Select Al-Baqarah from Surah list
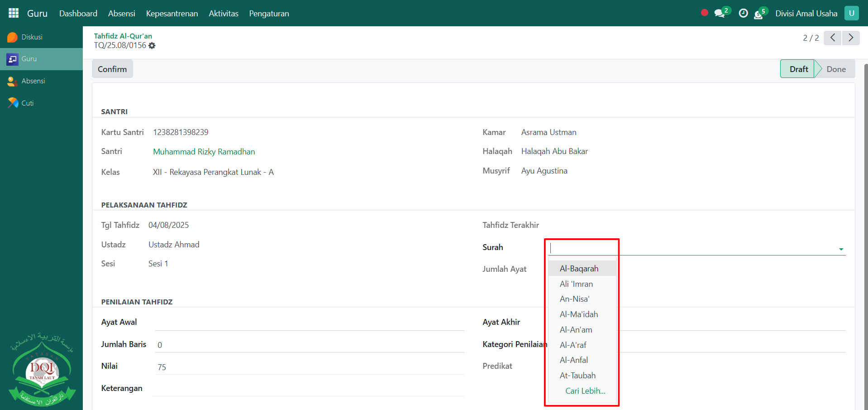The height and width of the screenshot is (410, 868). 579,269
